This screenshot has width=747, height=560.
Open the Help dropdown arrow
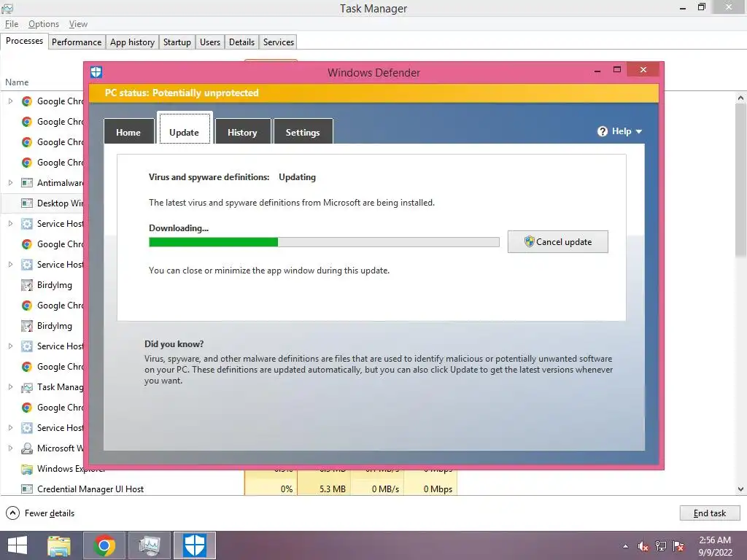pos(639,131)
